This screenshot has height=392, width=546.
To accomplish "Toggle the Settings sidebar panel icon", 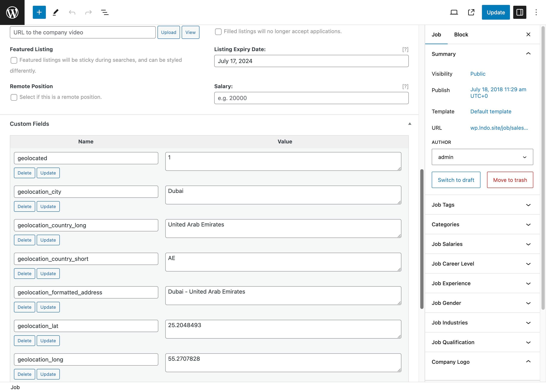I will pos(520,12).
